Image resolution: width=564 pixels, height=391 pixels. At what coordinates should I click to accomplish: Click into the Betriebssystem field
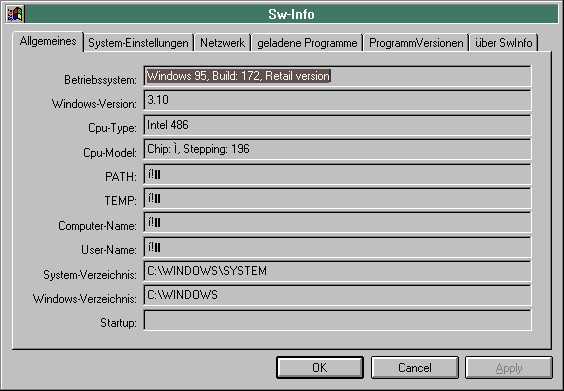click(337, 76)
